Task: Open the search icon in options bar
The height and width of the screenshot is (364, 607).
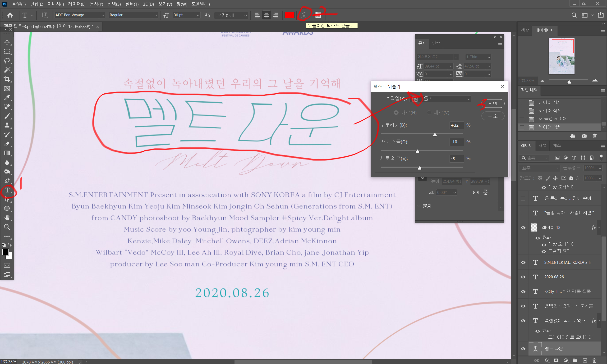Action: tap(574, 15)
